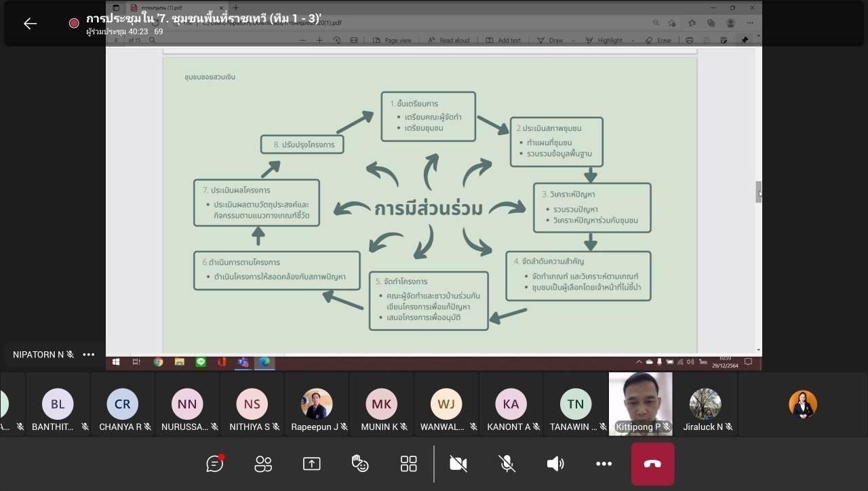This screenshot has height=491, width=868.
Task: Open a new tab in Edge browser
Action: point(236,7)
